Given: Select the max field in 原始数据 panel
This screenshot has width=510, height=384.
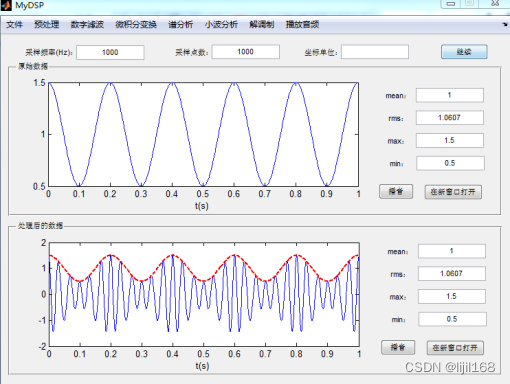Looking at the screenshot, I should coord(450,140).
